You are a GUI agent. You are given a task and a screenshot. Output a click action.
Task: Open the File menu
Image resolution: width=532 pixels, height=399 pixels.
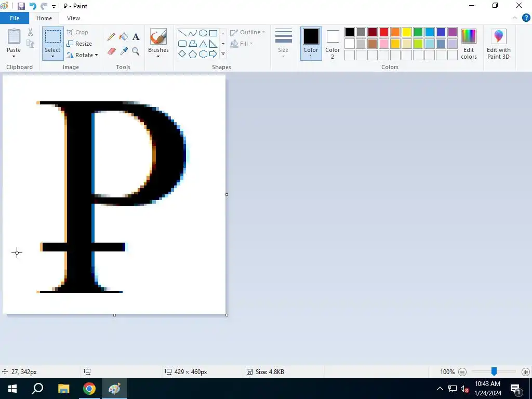click(15, 18)
